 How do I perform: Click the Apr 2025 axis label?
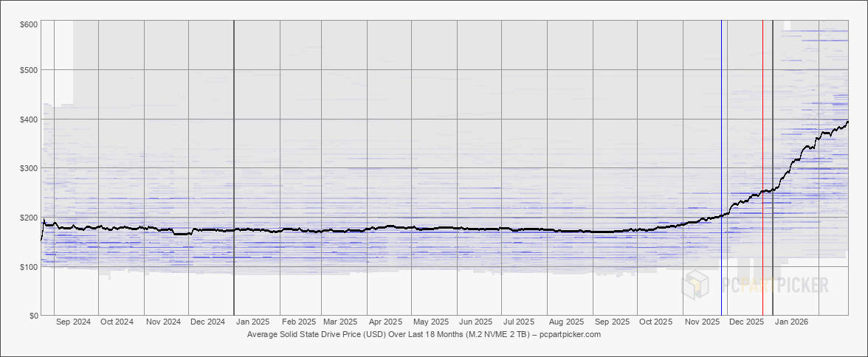385,322
